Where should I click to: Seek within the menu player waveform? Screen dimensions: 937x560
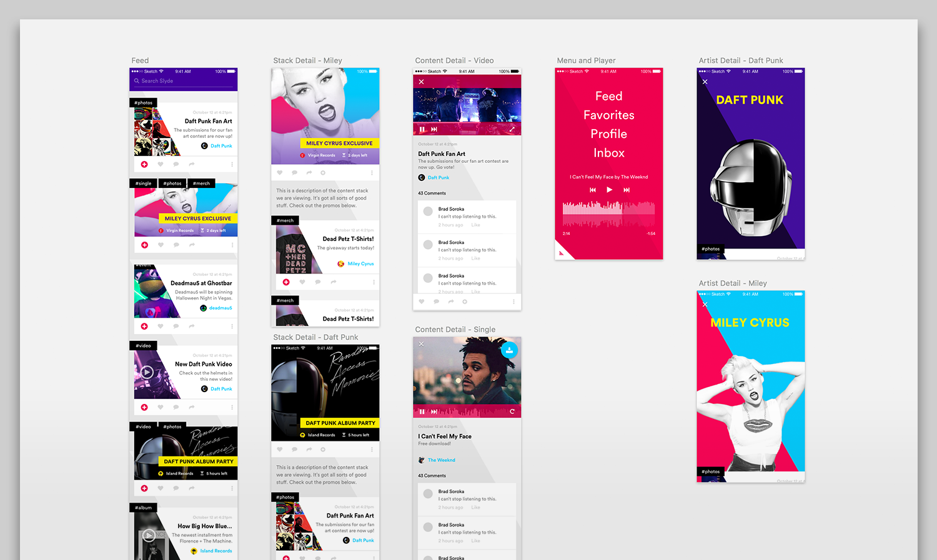pos(609,214)
